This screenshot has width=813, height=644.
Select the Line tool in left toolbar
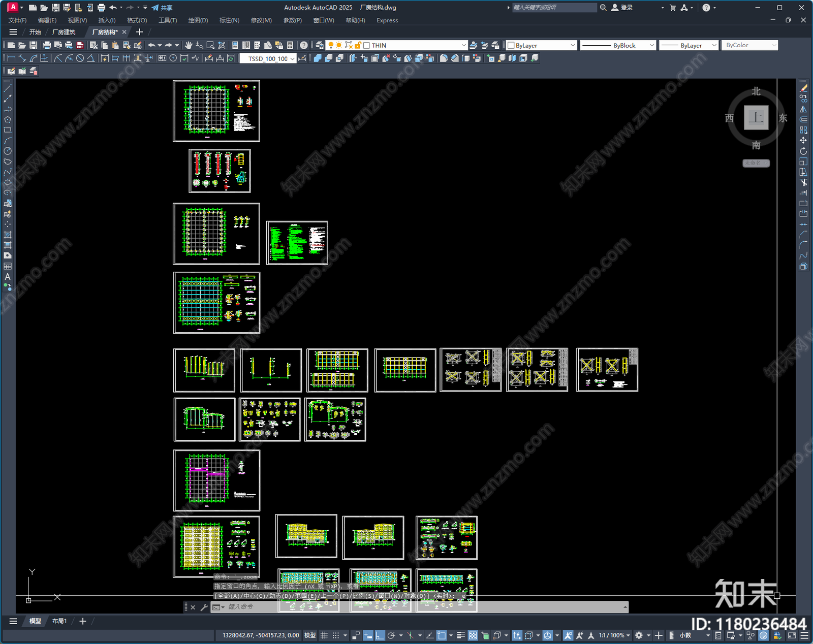pos(8,88)
